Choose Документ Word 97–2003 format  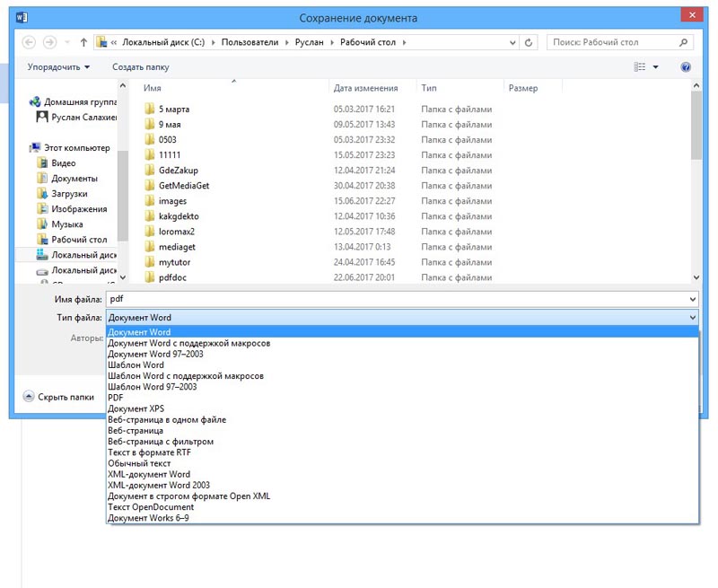click(402, 354)
